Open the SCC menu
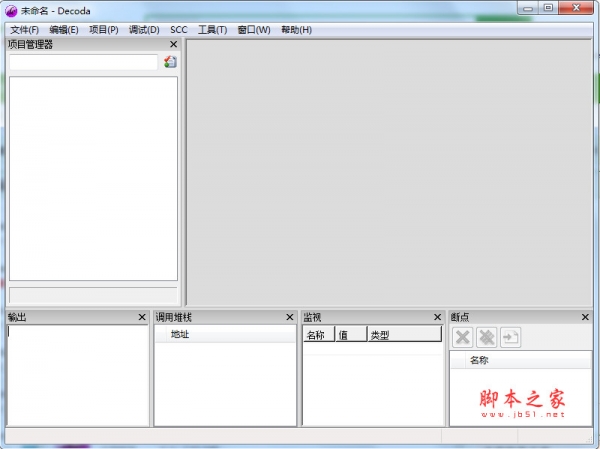This screenshot has height=449, width=600. tap(179, 30)
